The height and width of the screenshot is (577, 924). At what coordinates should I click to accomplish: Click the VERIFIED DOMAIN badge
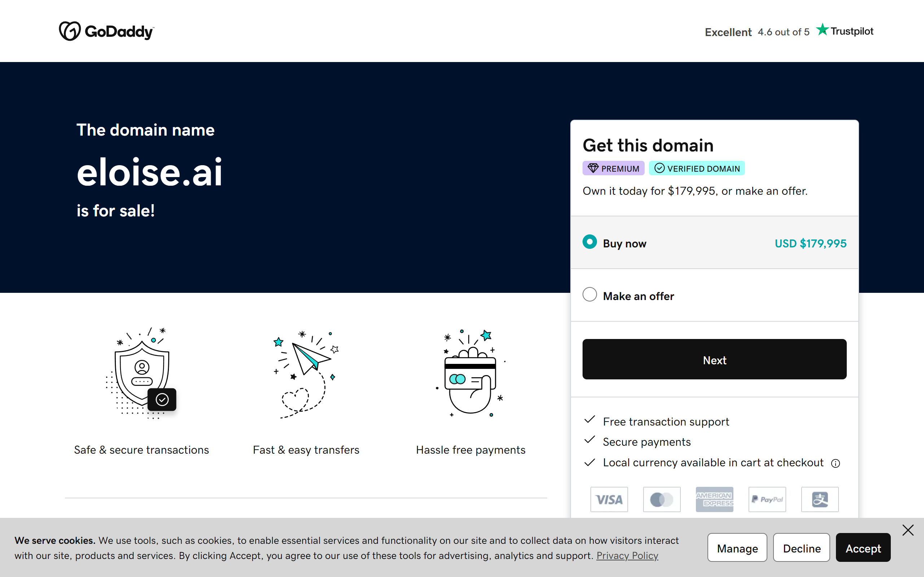697,168
